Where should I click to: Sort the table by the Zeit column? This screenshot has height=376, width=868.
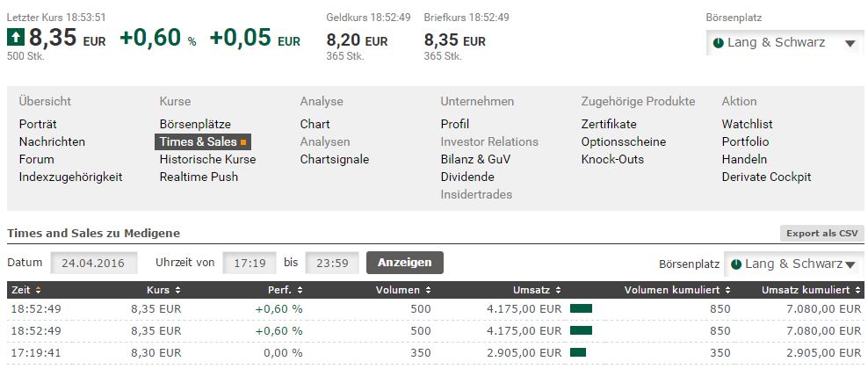[38, 290]
